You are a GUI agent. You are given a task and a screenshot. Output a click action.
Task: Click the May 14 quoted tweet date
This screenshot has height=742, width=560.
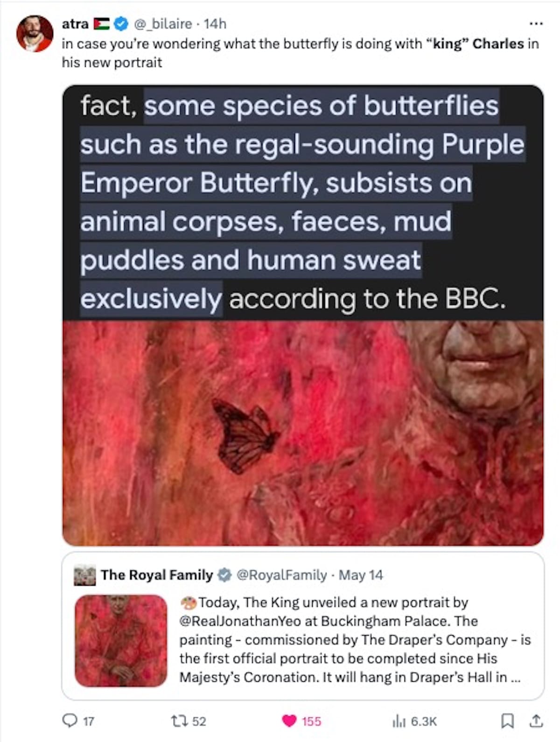coord(361,575)
